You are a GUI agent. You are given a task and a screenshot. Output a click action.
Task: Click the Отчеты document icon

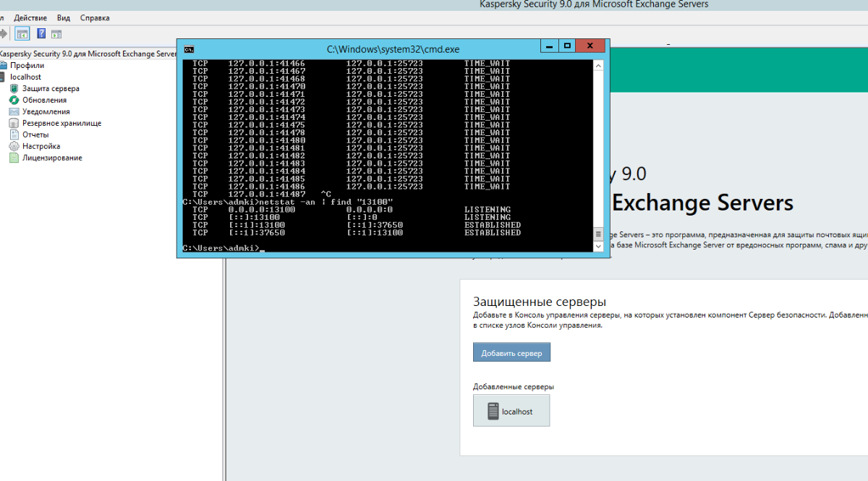tap(14, 135)
